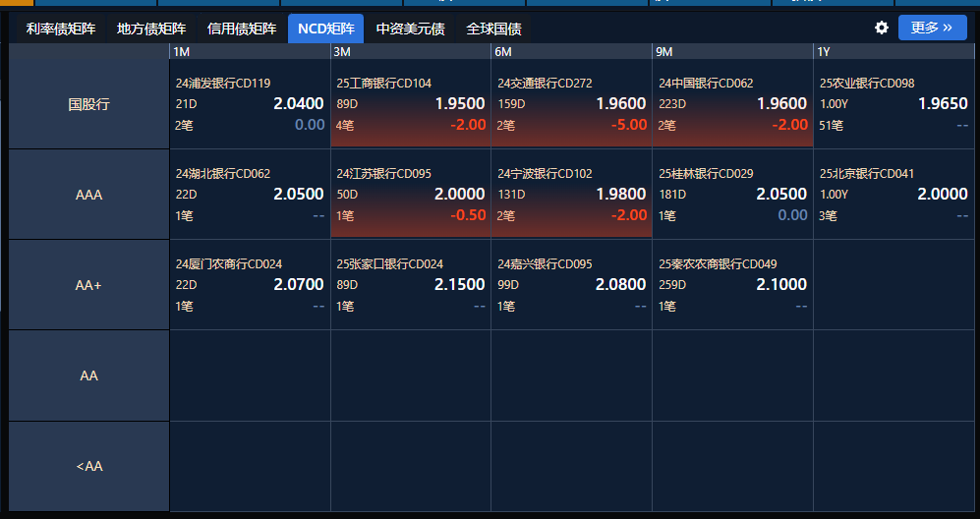Click 4笔 trade count of 工商银行CD104
The height and width of the screenshot is (519, 980).
pos(345,126)
